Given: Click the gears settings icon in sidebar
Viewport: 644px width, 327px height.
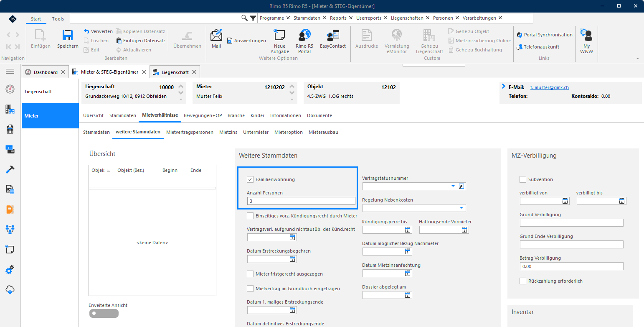Looking at the screenshot, I should tap(10, 270).
